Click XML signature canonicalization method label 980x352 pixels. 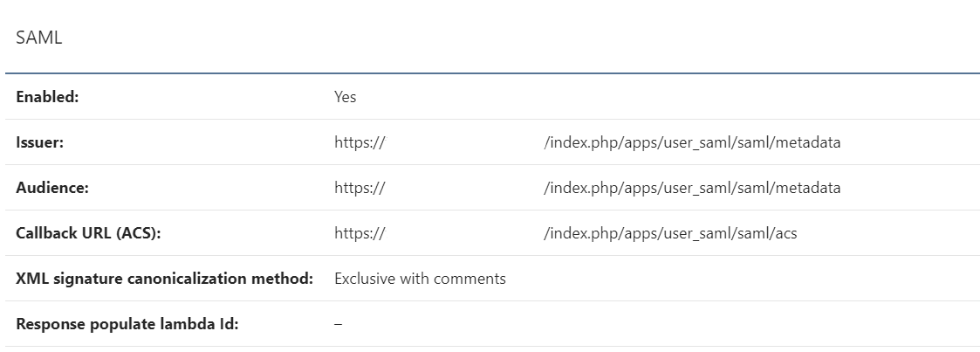(x=164, y=279)
